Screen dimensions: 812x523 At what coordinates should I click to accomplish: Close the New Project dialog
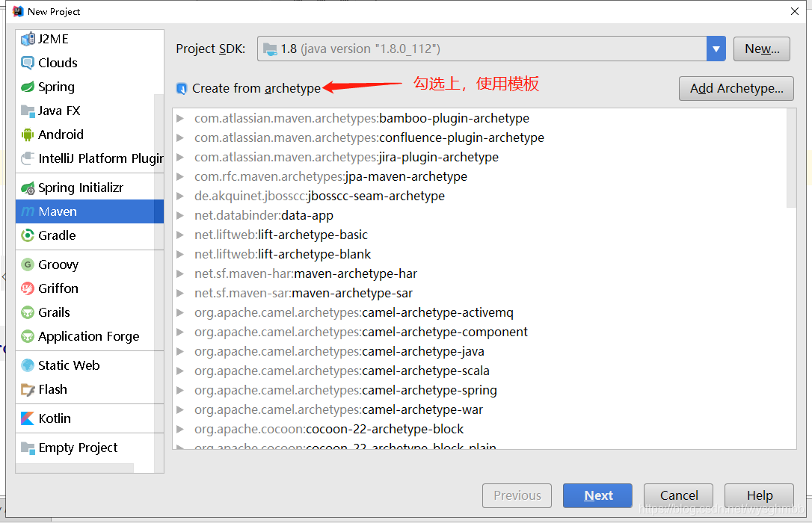[795, 11]
